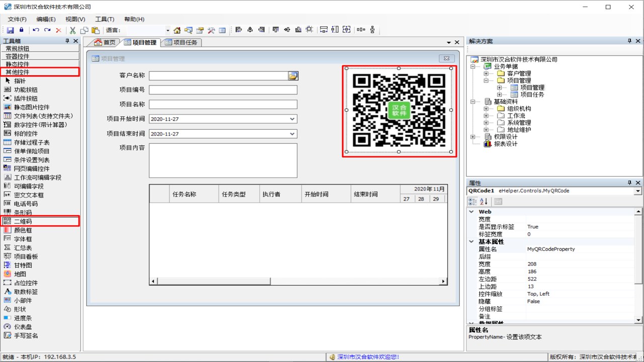This screenshot has width=644, height=362.
Task: Open the 文件(F) menu
Action: 17,19
